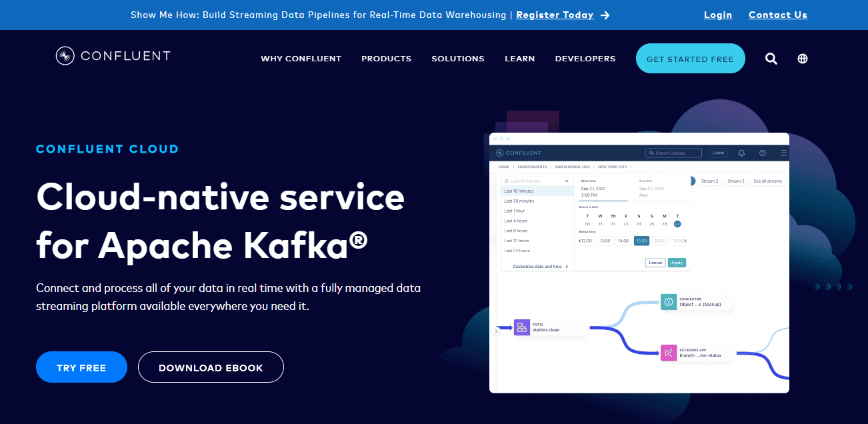Select the Object backup connector node icon

[669, 301]
